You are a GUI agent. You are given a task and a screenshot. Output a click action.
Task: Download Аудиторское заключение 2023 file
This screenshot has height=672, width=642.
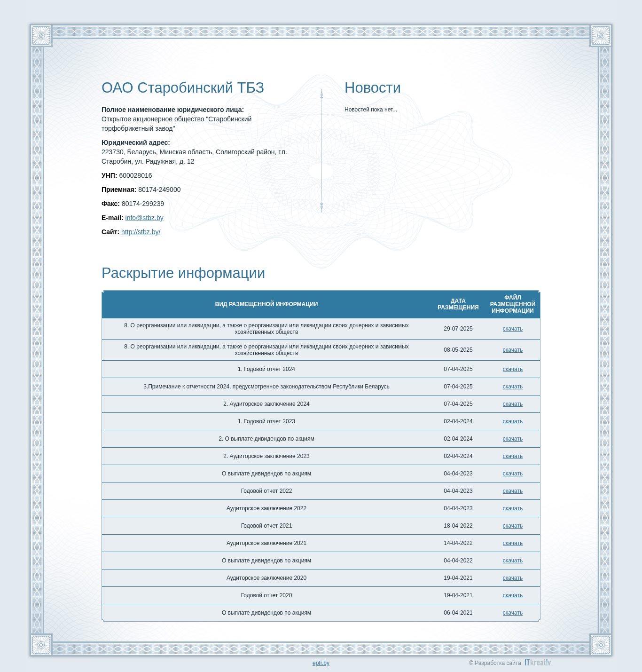pyautogui.click(x=512, y=456)
